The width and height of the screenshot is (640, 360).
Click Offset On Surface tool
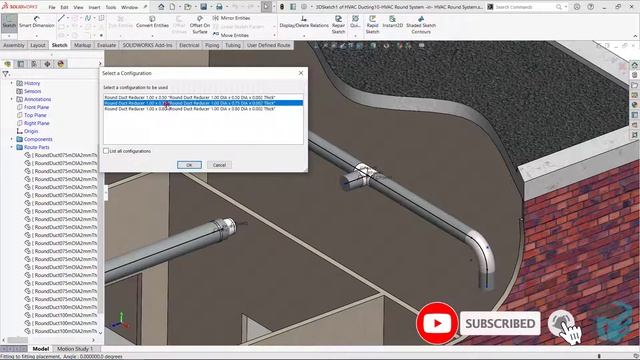coord(200,25)
